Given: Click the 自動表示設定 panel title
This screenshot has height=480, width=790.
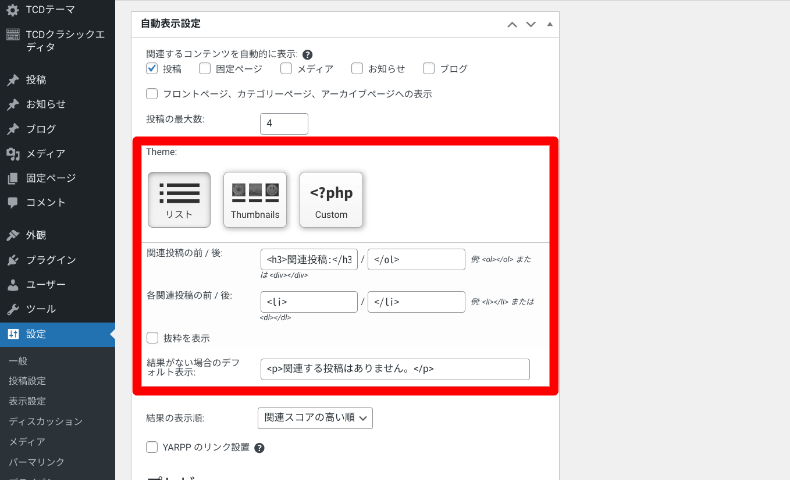Looking at the screenshot, I should (170, 24).
